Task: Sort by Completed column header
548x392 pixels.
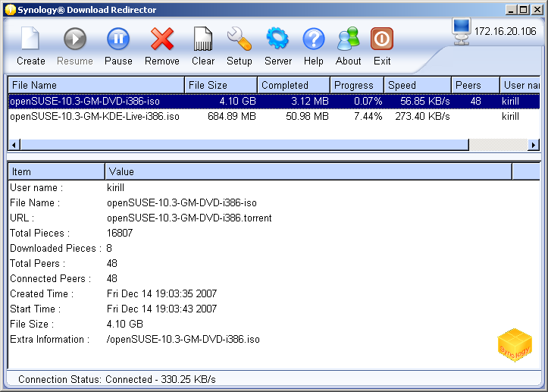Action: click(x=293, y=86)
